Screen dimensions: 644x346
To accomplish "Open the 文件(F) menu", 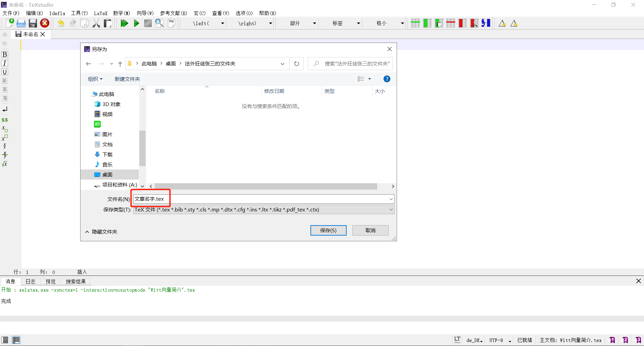I will (x=11, y=13).
